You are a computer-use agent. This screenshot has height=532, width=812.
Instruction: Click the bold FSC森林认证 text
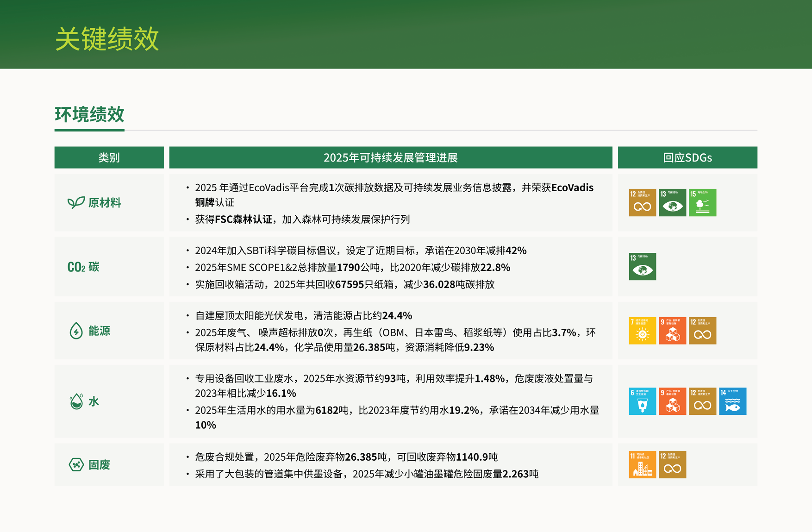click(244, 219)
